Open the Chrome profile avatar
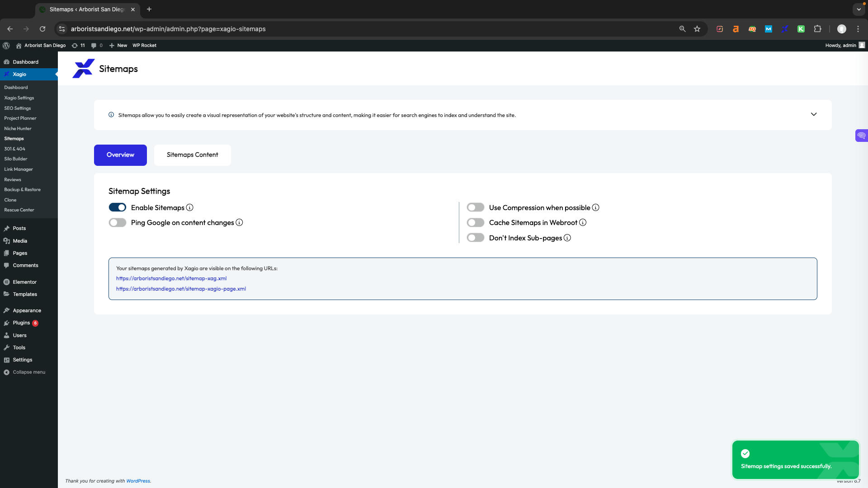This screenshot has width=868, height=488. [x=842, y=29]
